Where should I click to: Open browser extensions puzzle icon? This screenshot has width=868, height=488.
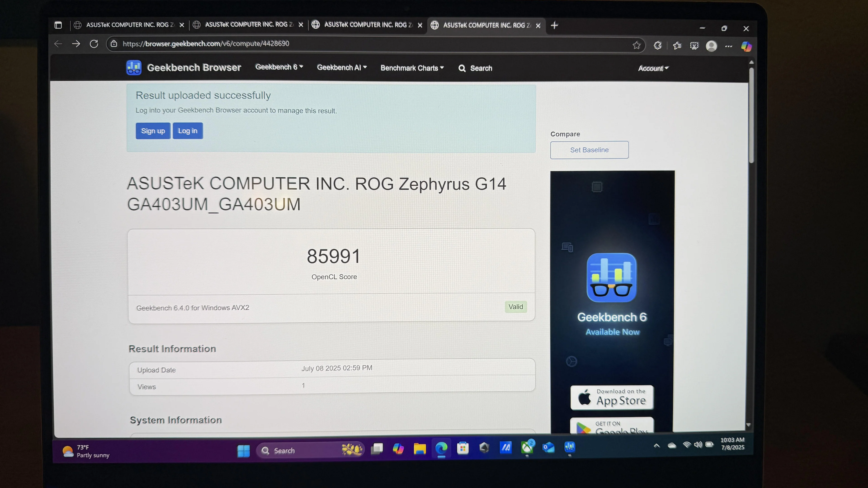click(x=657, y=45)
